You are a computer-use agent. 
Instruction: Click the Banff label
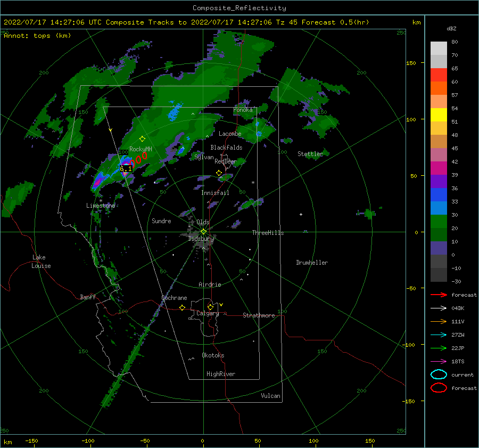(88, 297)
